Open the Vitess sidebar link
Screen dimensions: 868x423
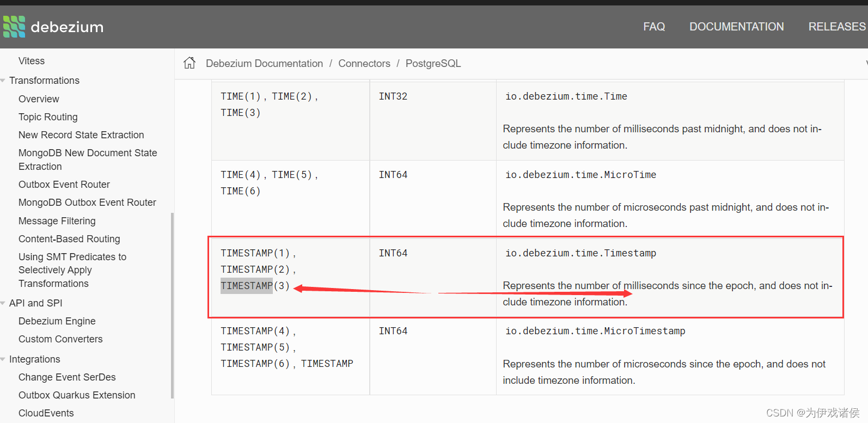point(32,61)
